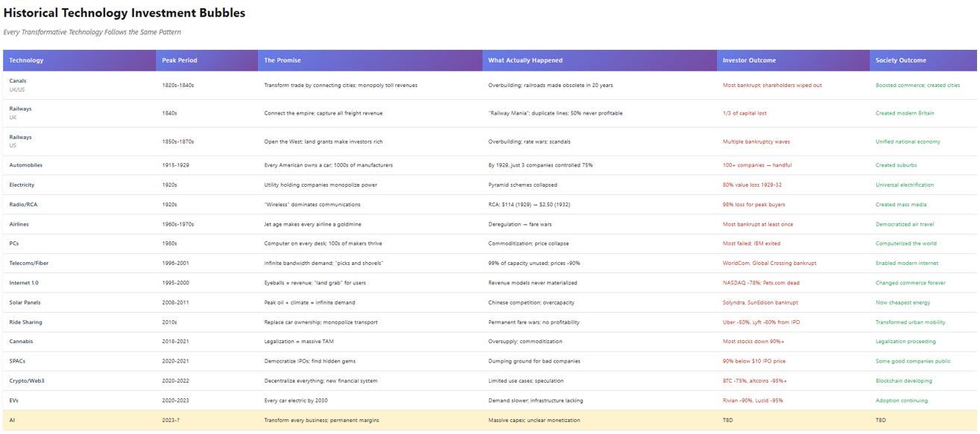Click the AI row label
The width and height of the screenshot is (980, 434).
click(11, 420)
